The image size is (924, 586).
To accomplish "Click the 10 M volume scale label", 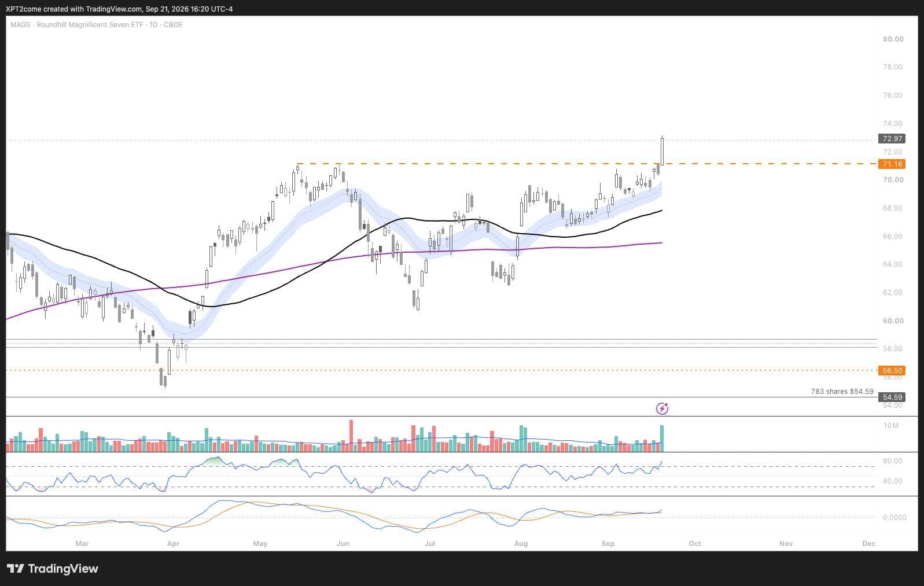I will 891,426.
